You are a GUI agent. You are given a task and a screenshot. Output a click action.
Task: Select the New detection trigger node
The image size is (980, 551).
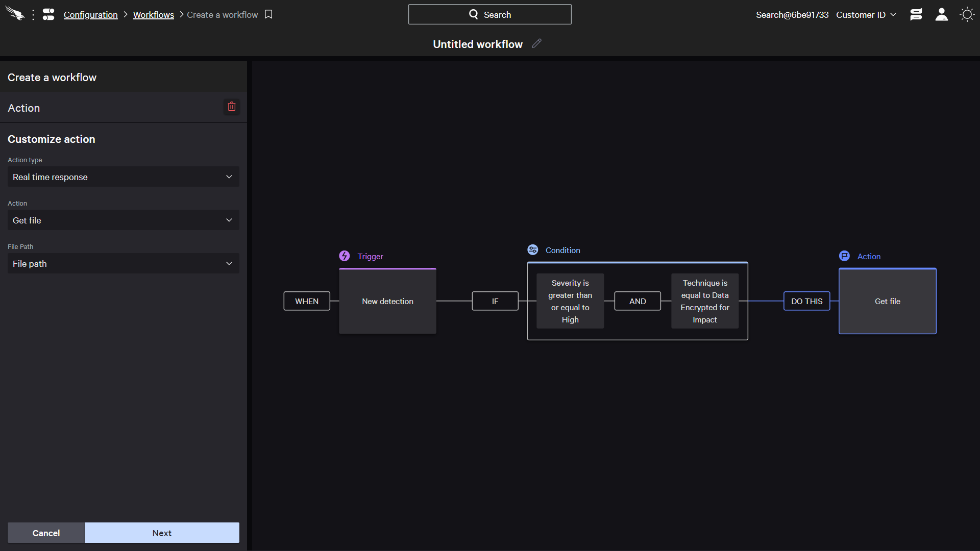[x=388, y=301]
